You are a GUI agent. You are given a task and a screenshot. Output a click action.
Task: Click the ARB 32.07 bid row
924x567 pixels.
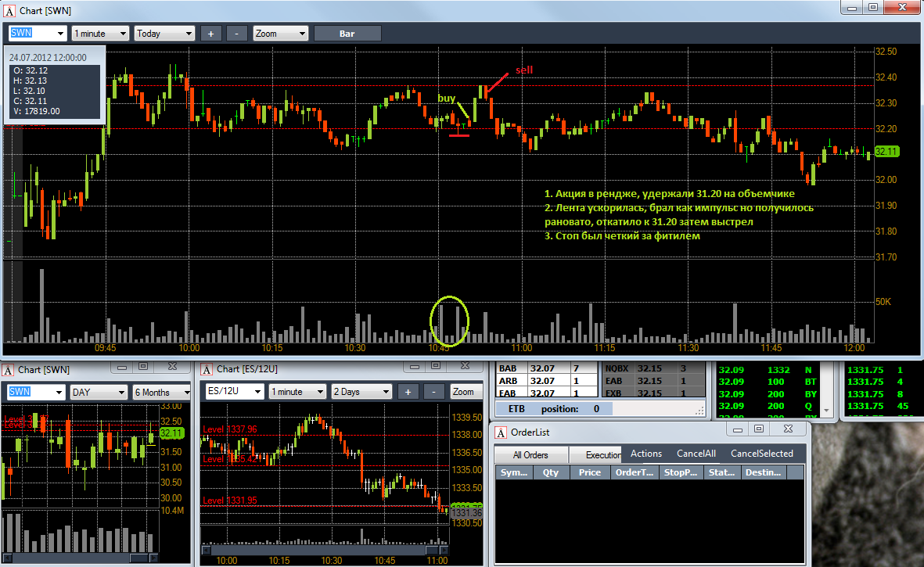pos(546,381)
